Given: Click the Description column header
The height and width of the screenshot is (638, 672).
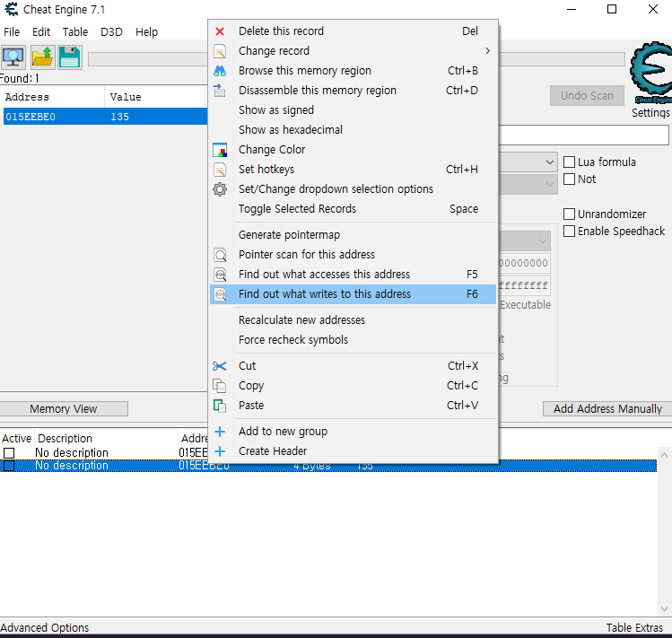Looking at the screenshot, I should tap(106, 439).
